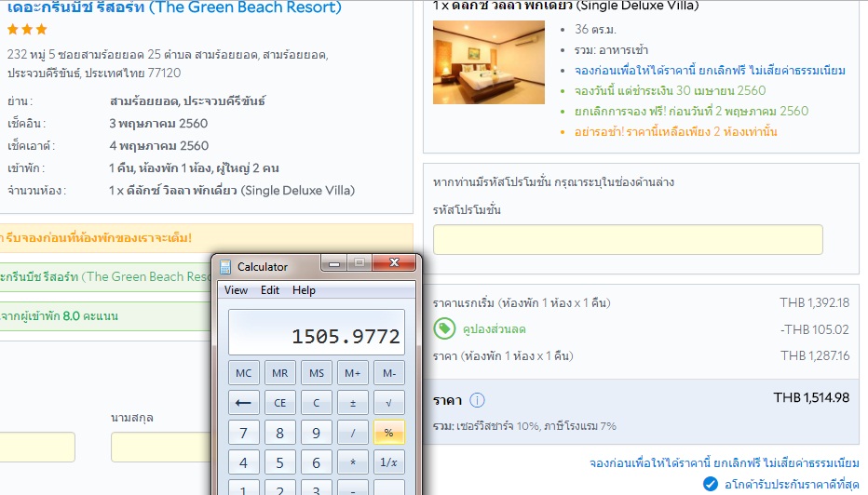
Task: Click the orange only 2 rooms left warning
Action: pos(675,131)
